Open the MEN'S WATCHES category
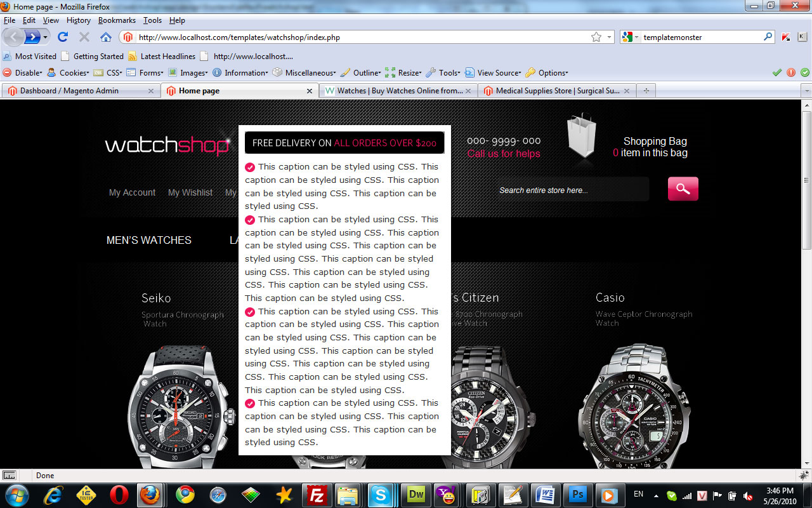Image resolution: width=812 pixels, height=508 pixels. (x=149, y=240)
